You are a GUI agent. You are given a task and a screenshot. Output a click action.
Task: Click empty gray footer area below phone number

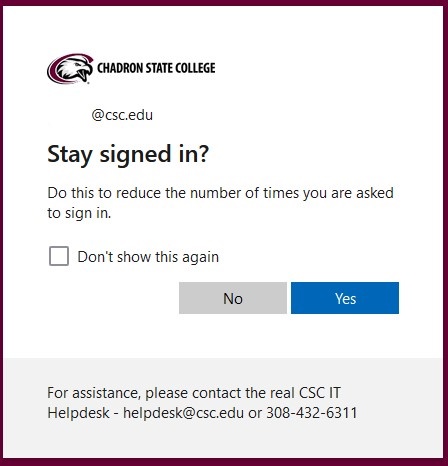(223, 440)
